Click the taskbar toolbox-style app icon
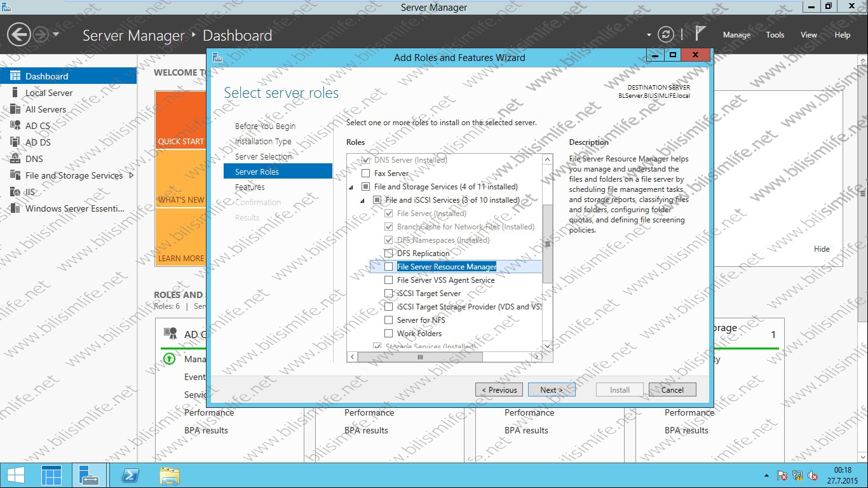 point(89,475)
